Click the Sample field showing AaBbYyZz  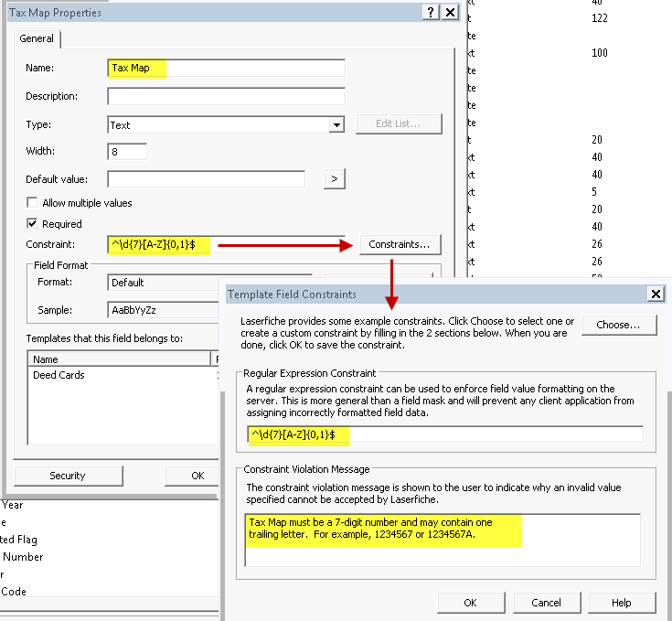163,310
